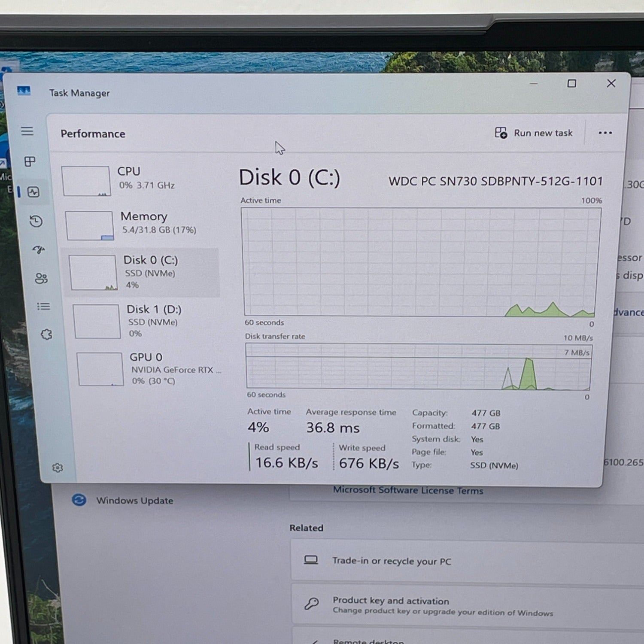Open the Details page icon
This screenshot has width=644, height=644.
pos(43,307)
